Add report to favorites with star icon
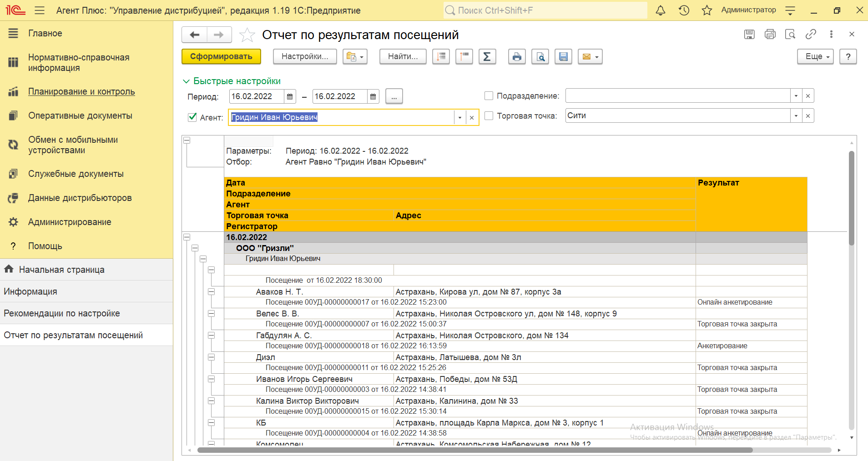The image size is (868, 461). click(247, 35)
